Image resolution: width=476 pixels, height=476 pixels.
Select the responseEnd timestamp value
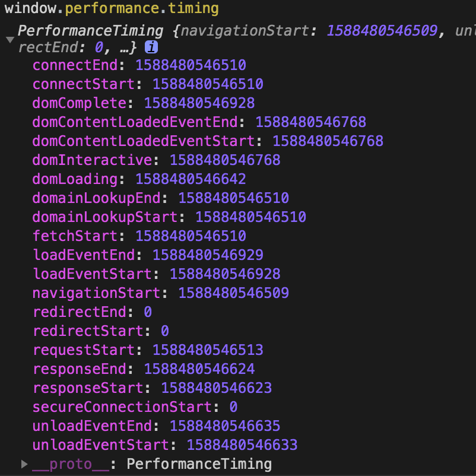point(199,369)
